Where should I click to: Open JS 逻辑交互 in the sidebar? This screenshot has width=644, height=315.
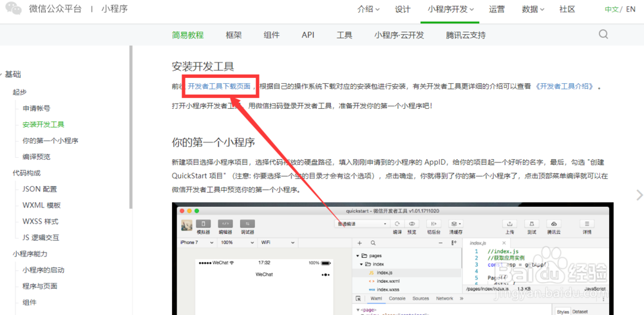(x=41, y=238)
